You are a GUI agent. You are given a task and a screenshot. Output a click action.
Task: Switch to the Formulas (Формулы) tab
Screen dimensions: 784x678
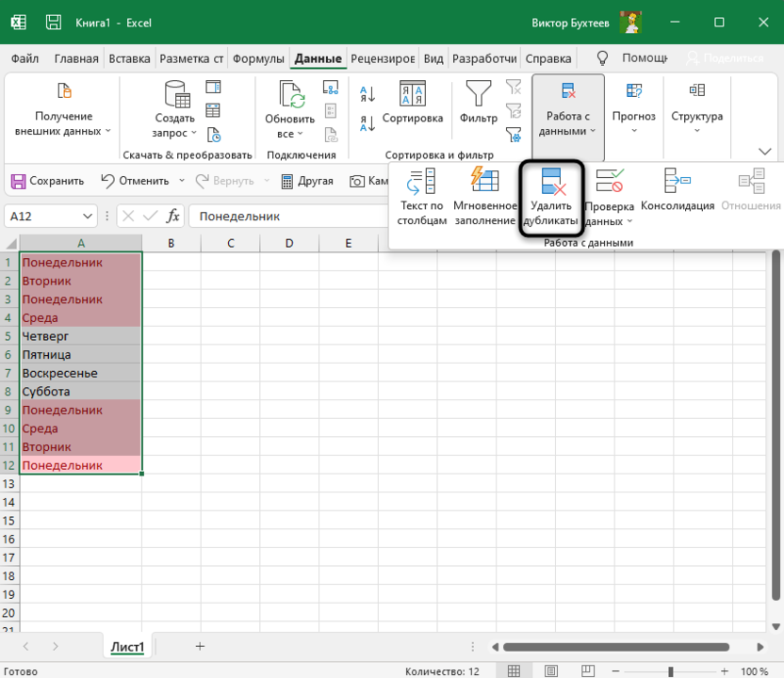coord(258,58)
